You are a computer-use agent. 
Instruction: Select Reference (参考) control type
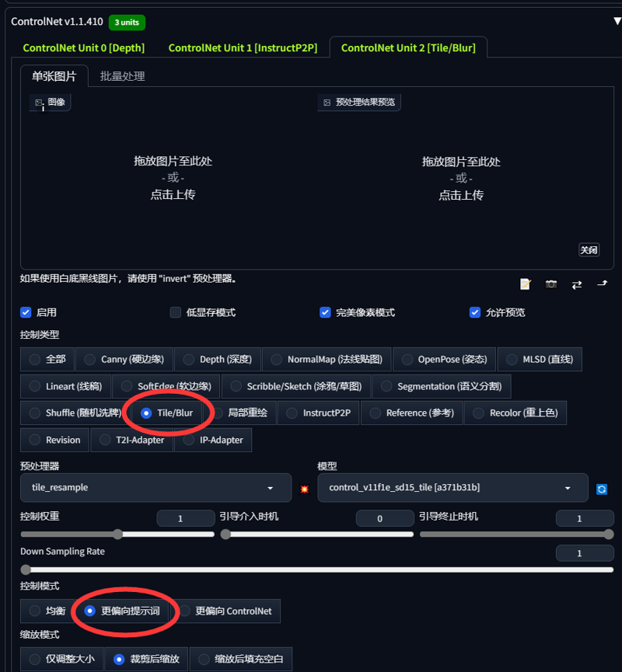pyautogui.click(x=412, y=413)
